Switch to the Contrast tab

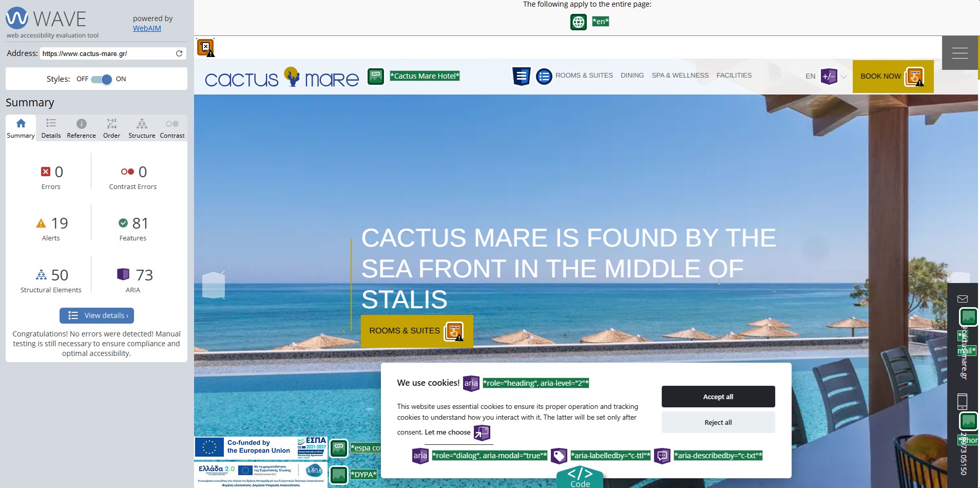tap(172, 128)
